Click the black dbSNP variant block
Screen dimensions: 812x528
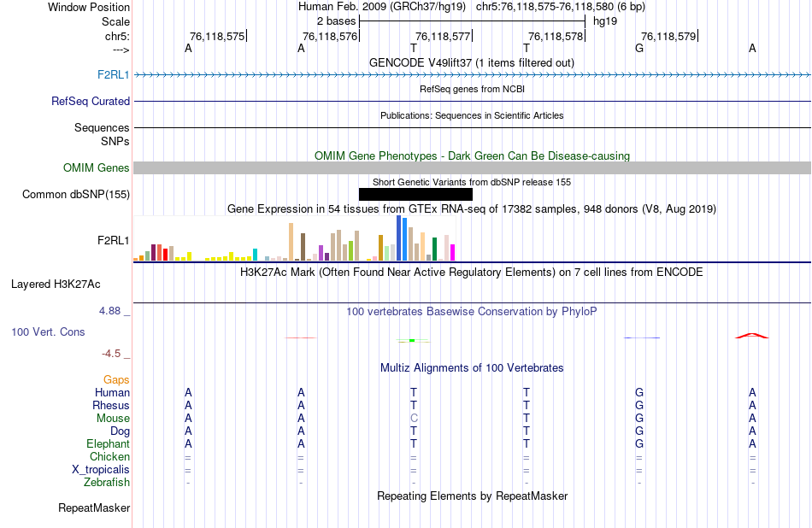(x=415, y=195)
